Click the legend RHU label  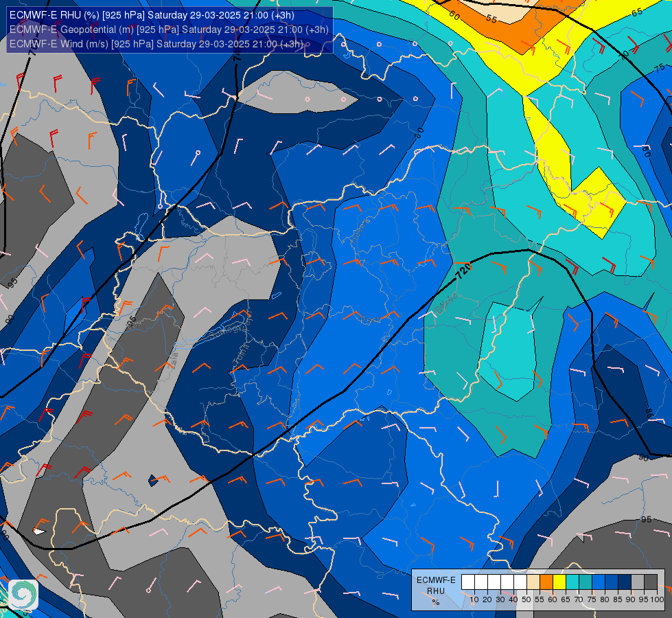tap(436, 591)
